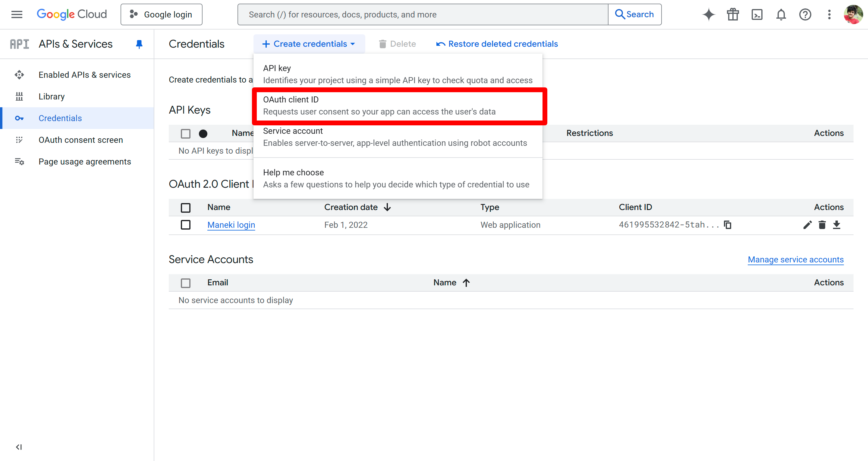Download the Maneki login OAuth client

837,224
